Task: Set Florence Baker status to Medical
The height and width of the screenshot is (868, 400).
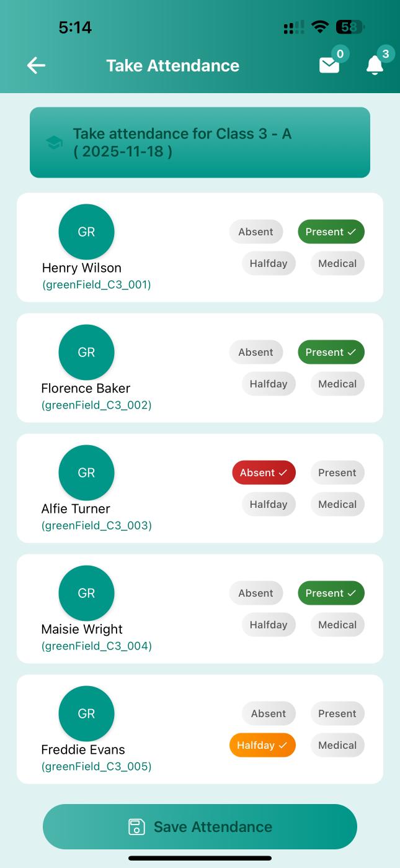Action: click(337, 384)
